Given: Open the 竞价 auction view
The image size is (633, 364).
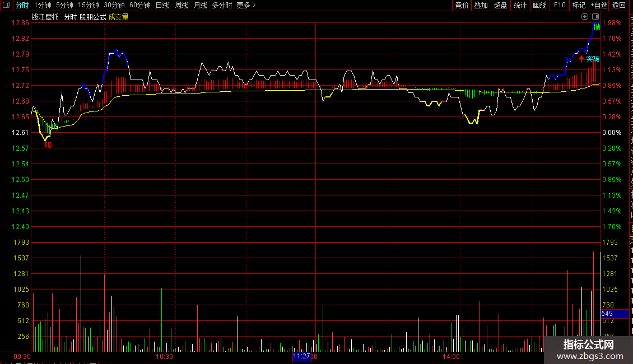Looking at the screenshot, I should tap(462, 5).
